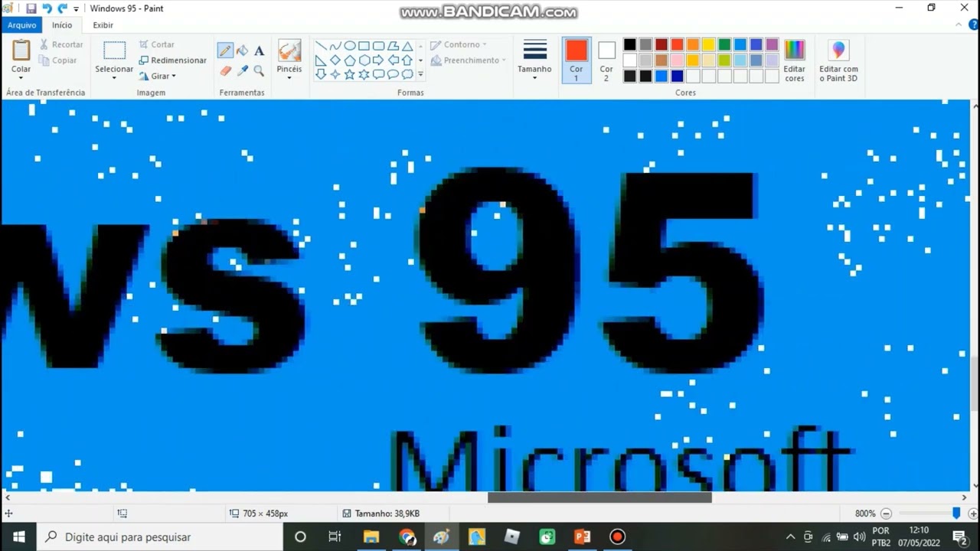
Task: Choose the Line shape
Action: pos(321,46)
